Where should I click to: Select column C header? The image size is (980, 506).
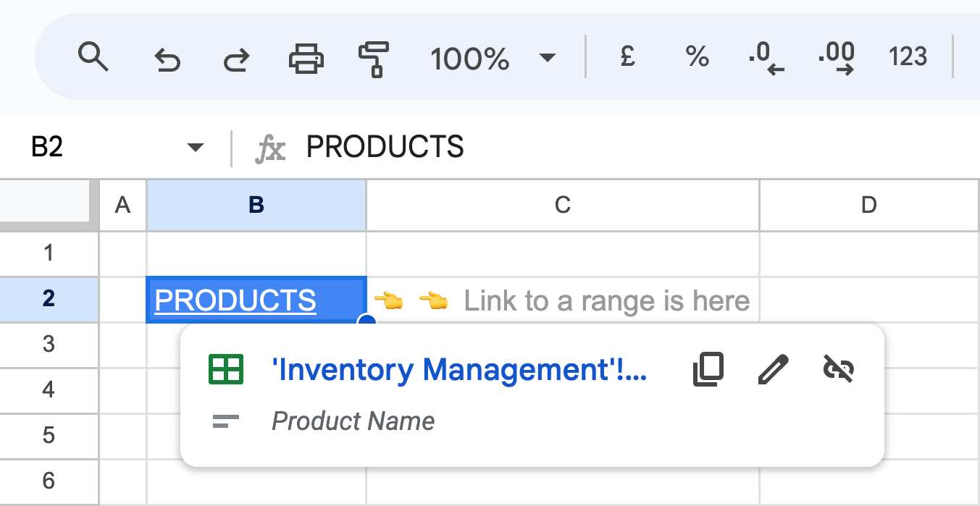tap(563, 206)
